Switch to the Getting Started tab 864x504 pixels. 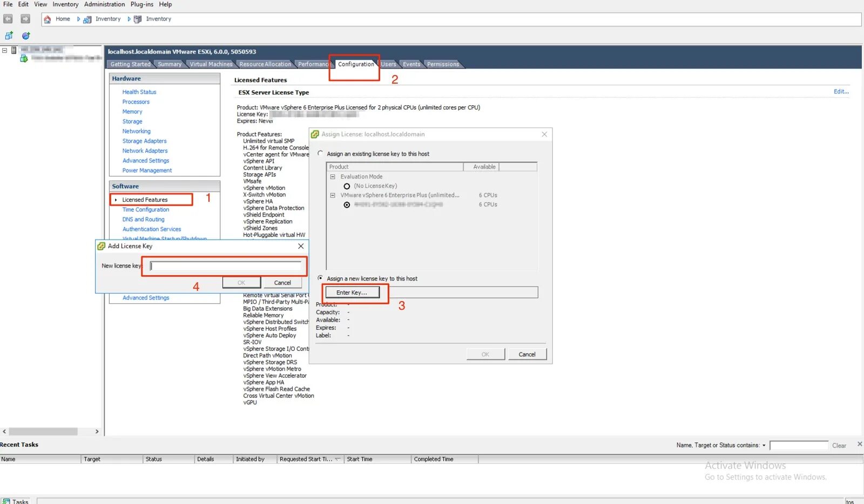coord(130,64)
